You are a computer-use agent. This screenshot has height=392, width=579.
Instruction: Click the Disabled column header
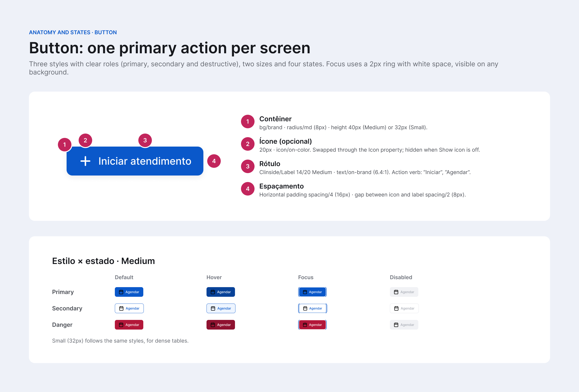[401, 277]
